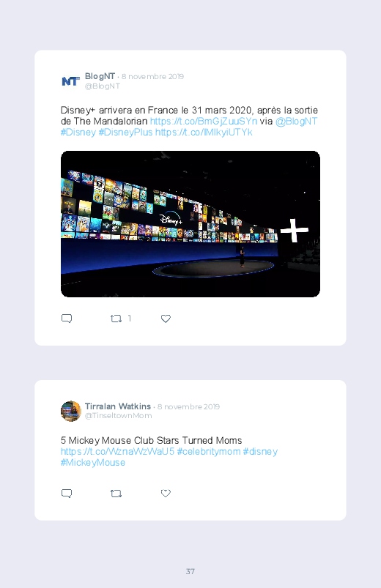Open the #Disney hashtag

(78, 133)
